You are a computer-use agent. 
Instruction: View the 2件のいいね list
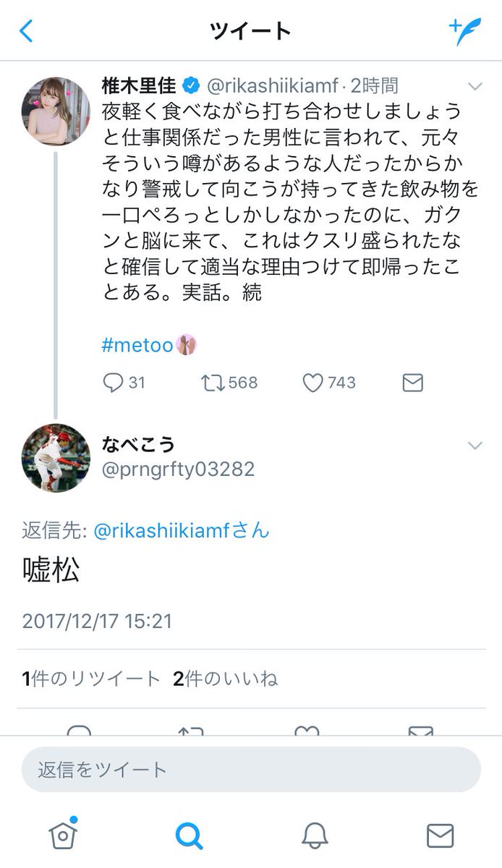[x=225, y=678]
